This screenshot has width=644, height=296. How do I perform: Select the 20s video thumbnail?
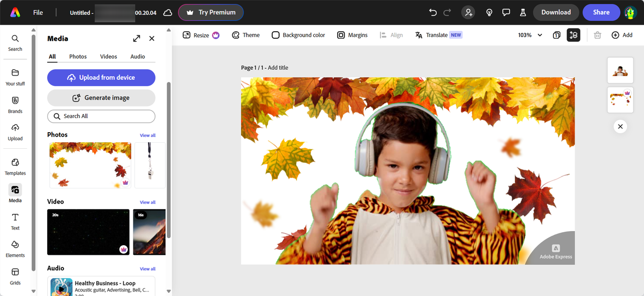[89, 232]
